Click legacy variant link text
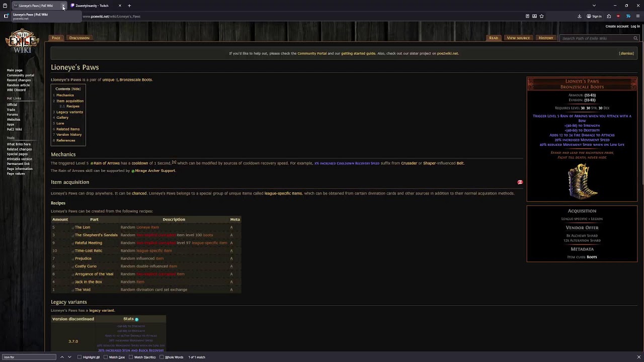Viewport: 644px width, 362px height. pyautogui.click(x=102, y=310)
